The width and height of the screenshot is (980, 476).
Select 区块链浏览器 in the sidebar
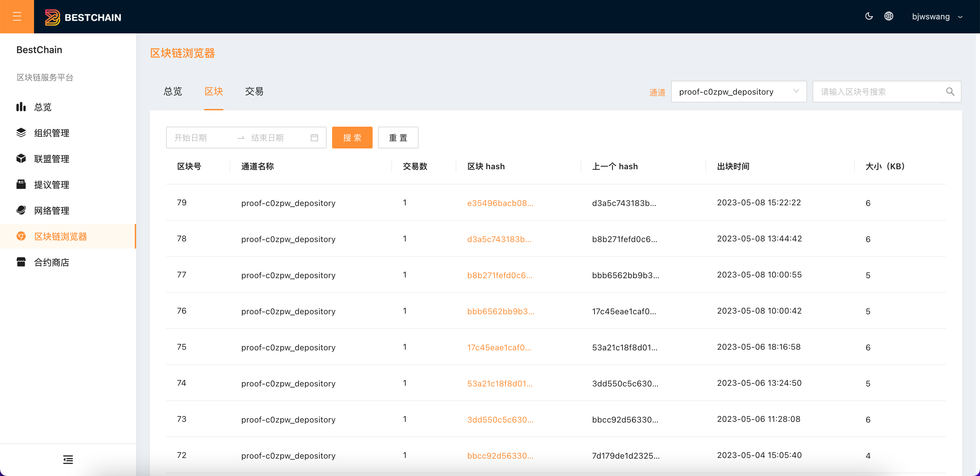tap(68, 237)
